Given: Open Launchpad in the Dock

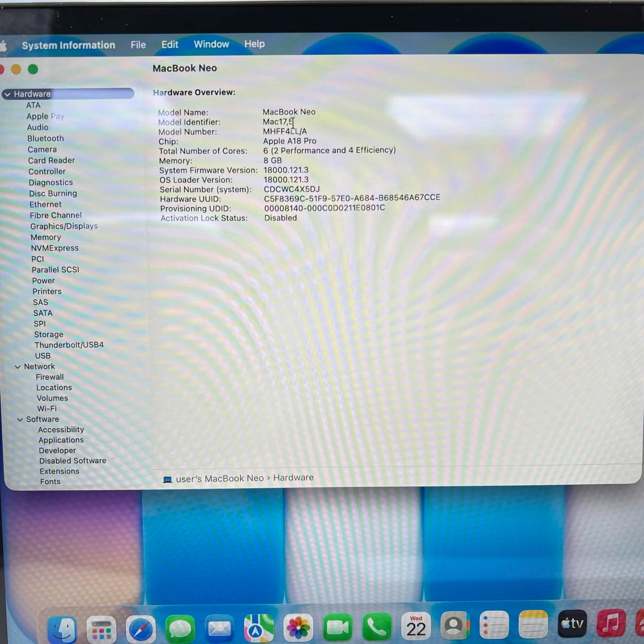Looking at the screenshot, I should tap(102, 630).
